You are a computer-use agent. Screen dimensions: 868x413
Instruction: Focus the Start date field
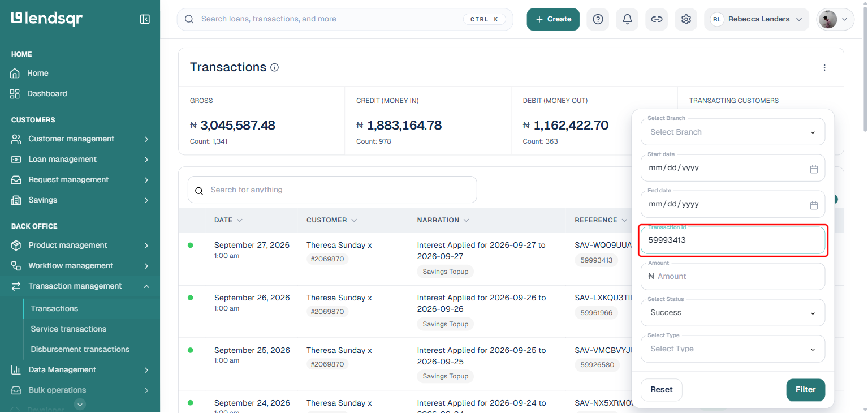coord(733,168)
